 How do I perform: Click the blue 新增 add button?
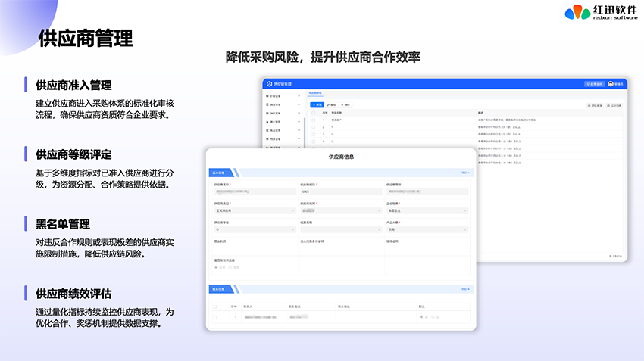coord(316,104)
